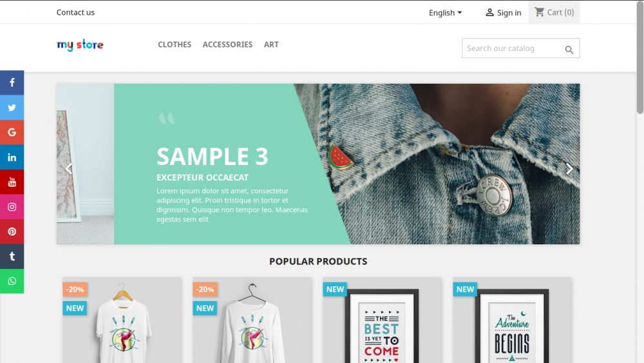
Task: Share with the Pinterest icon
Action: point(12,231)
